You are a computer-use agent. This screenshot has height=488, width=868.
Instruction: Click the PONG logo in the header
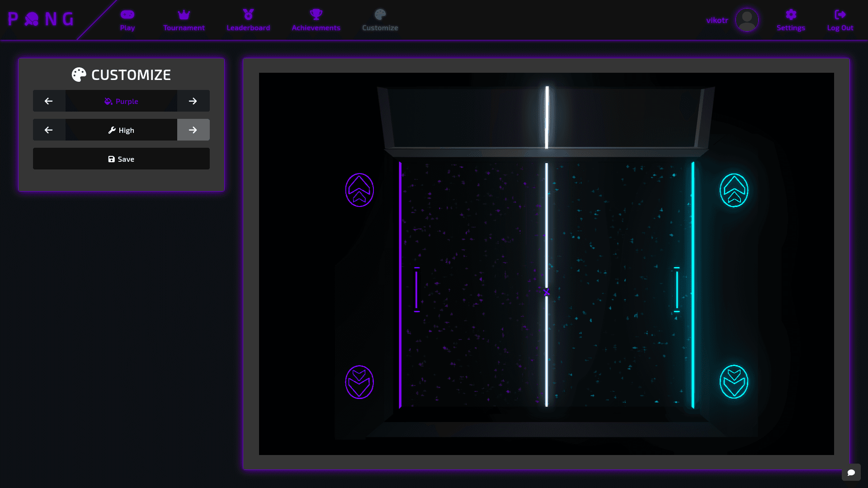pos(40,19)
